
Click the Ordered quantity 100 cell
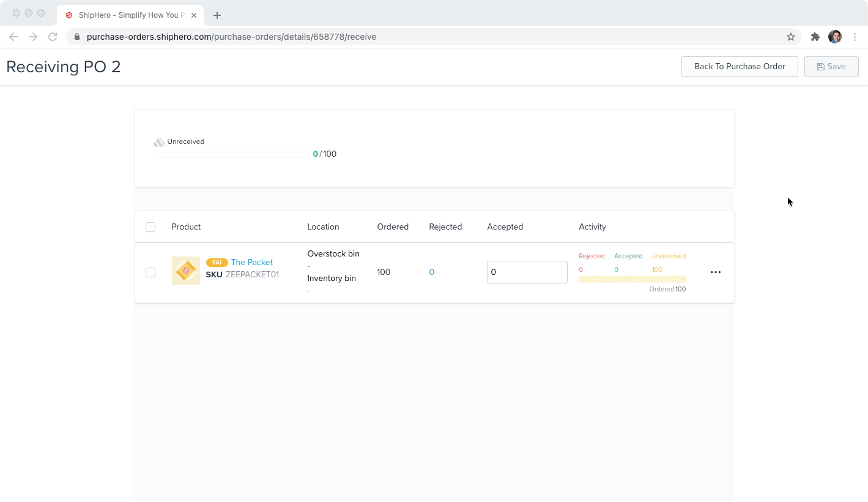click(384, 272)
